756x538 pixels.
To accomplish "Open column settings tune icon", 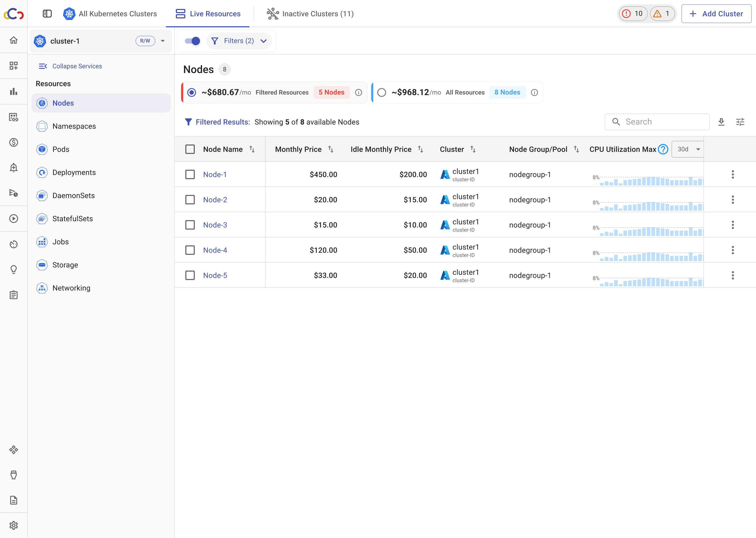I will pyautogui.click(x=740, y=122).
